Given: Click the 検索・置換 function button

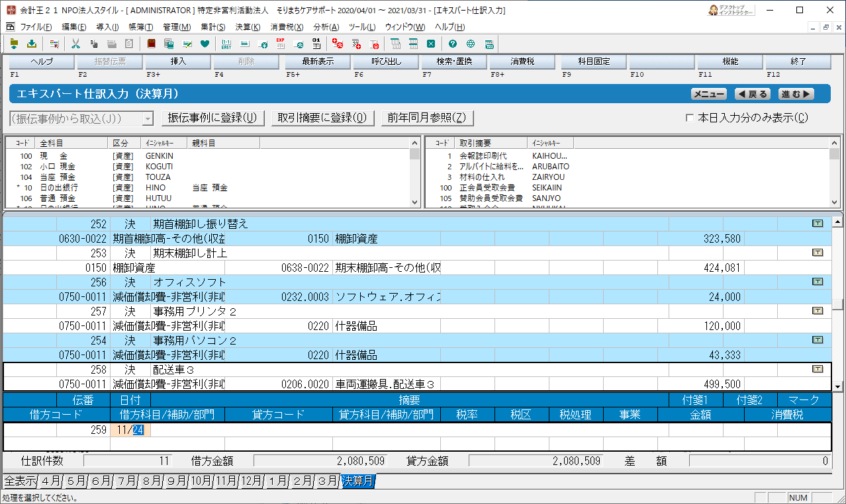Looking at the screenshot, I should tap(454, 62).
